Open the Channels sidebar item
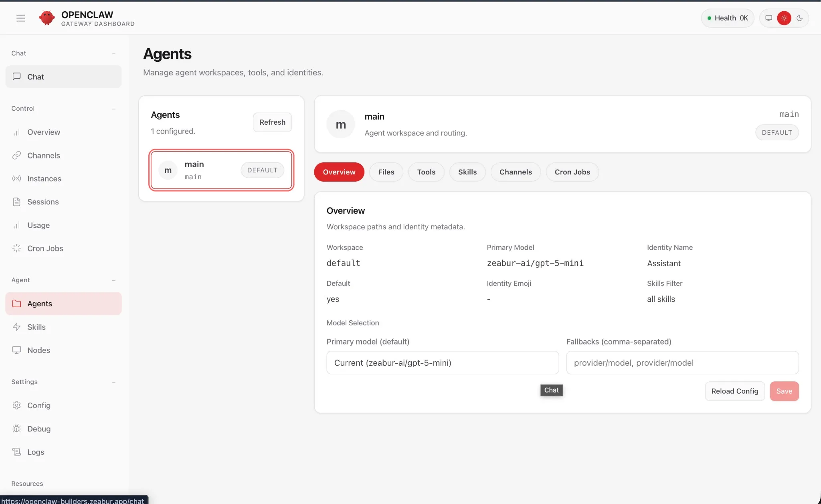The height and width of the screenshot is (504, 821). tap(63, 155)
